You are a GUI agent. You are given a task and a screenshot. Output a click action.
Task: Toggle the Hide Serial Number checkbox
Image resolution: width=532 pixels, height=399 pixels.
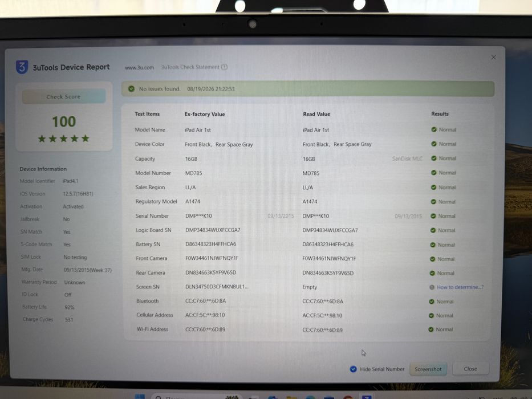(353, 369)
